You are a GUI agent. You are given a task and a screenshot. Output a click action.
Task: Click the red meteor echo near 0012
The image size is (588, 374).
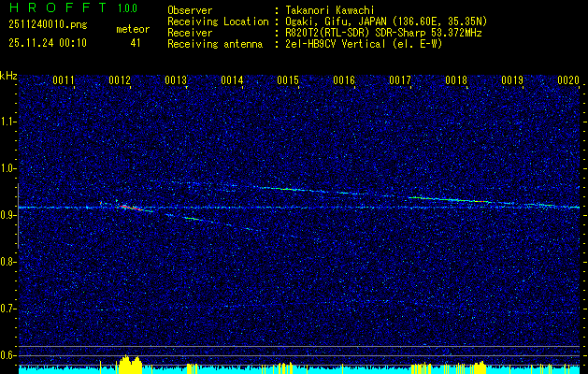(129, 208)
